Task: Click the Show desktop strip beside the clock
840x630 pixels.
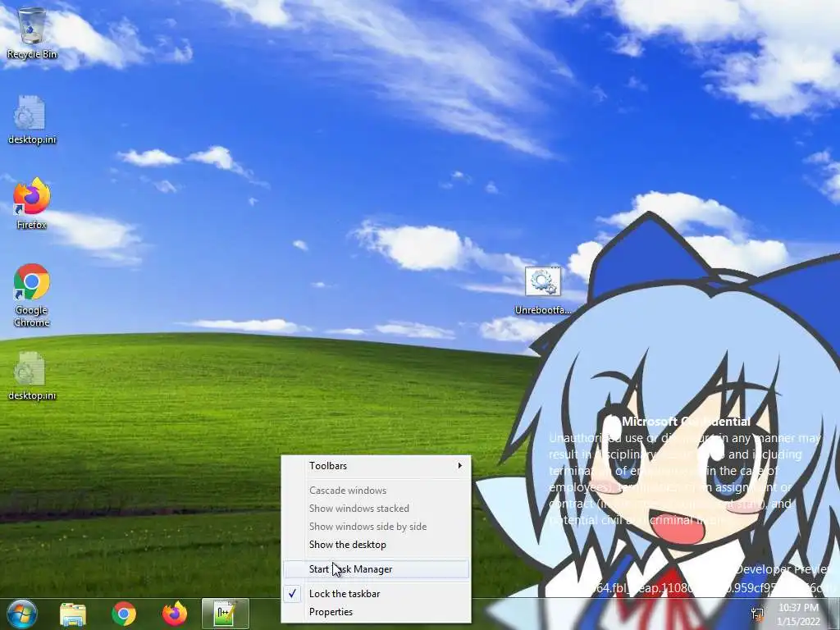Action: [834, 614]
